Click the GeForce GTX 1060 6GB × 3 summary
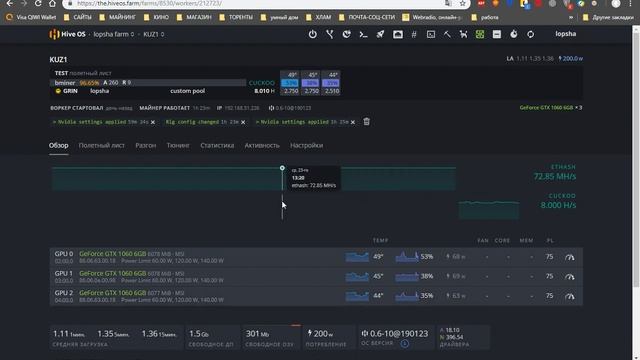 point(551,108)
